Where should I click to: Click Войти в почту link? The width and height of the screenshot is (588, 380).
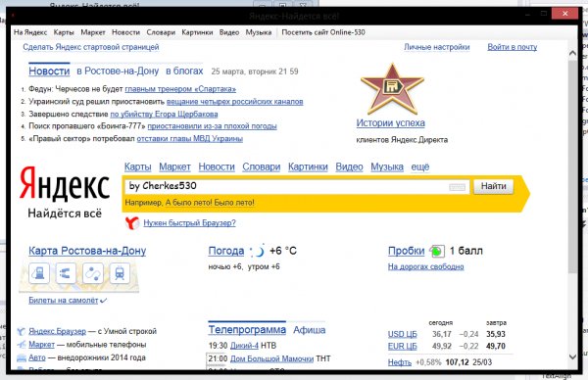coord(513,47)
